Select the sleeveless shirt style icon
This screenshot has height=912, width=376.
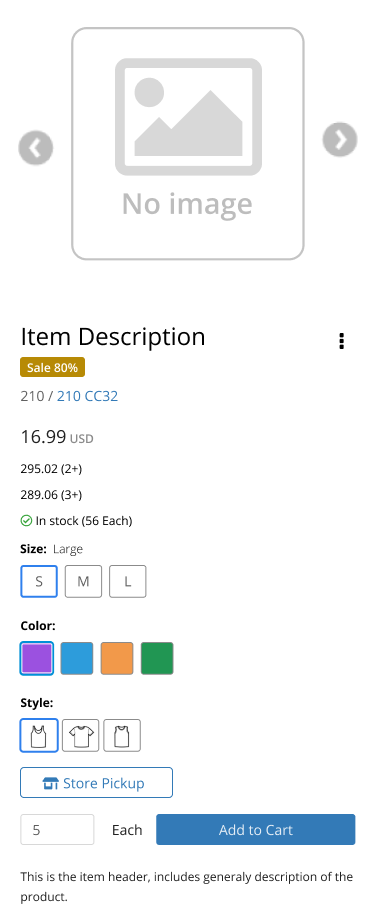click(122, 736)
